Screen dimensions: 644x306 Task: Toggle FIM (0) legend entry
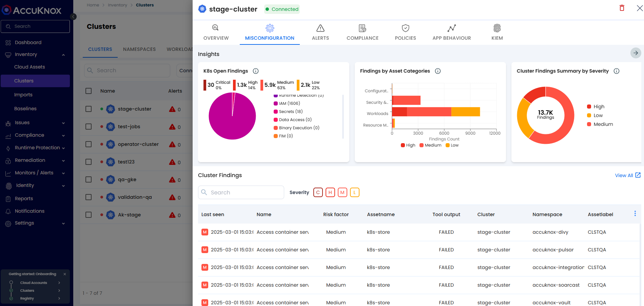283,136
